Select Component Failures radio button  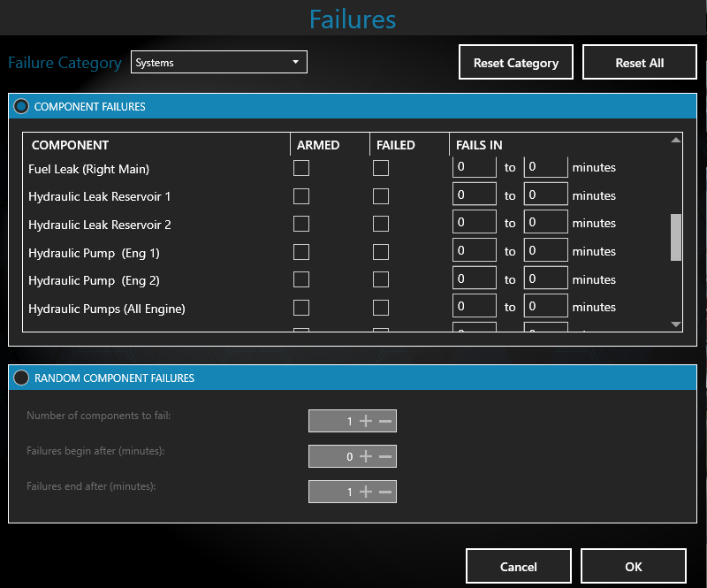click(x=21, y=106)
